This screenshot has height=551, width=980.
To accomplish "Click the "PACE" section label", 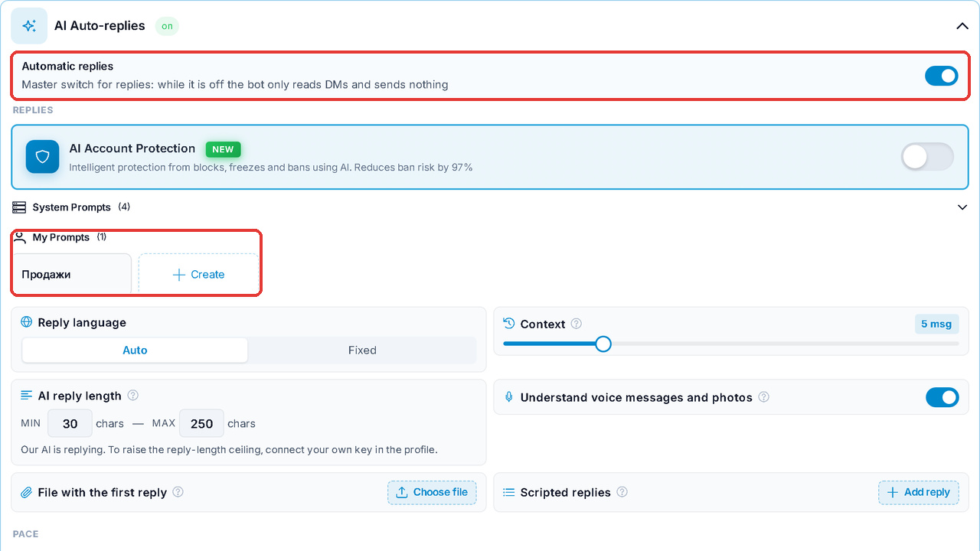I will coord(25,534).
